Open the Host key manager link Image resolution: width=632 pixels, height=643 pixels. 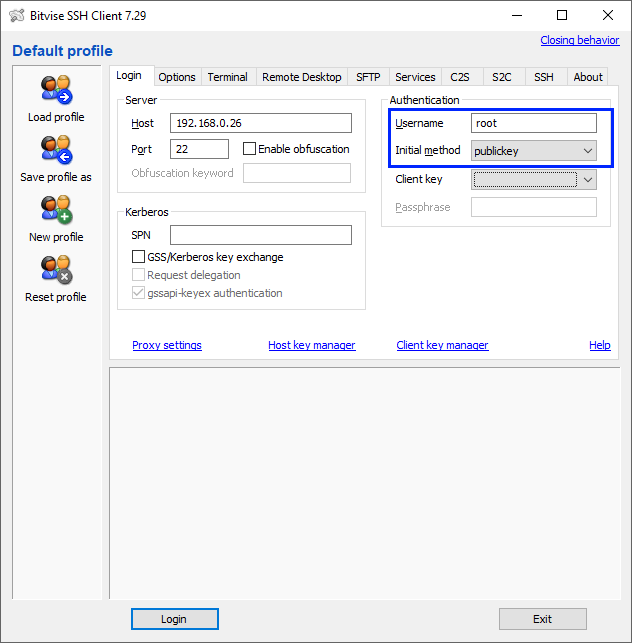tap(312, 345)
